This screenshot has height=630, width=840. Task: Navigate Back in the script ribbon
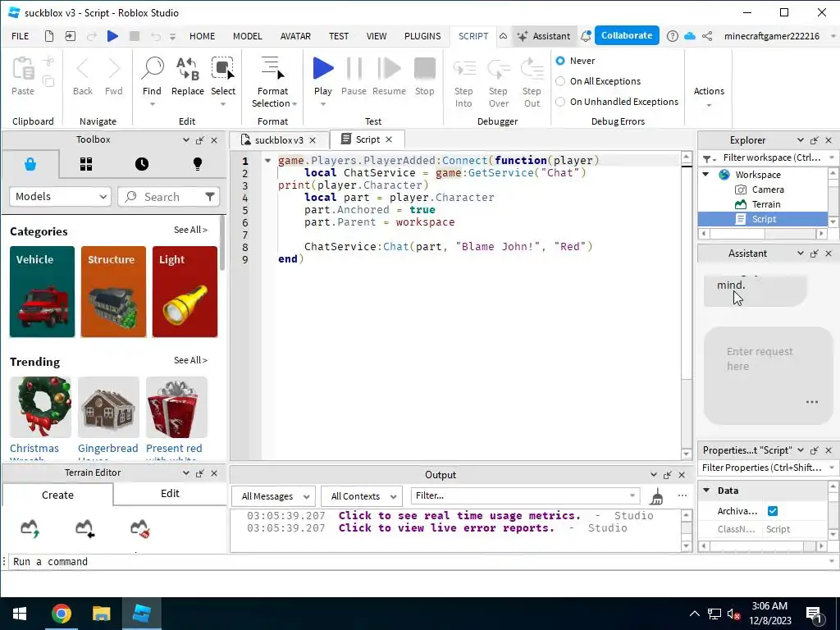coord(83,78)
